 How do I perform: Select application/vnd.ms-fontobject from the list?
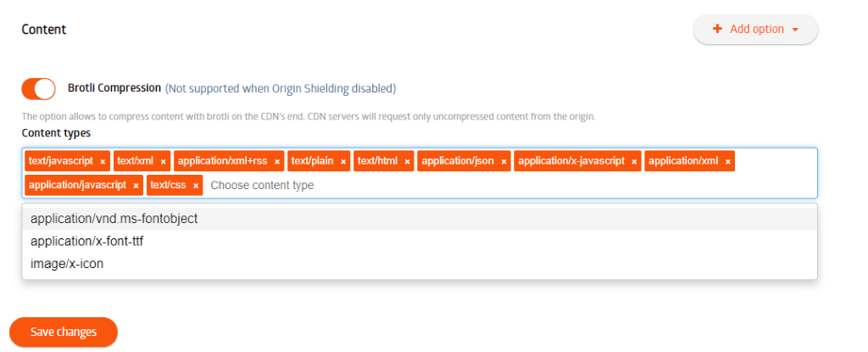point(114,219)
